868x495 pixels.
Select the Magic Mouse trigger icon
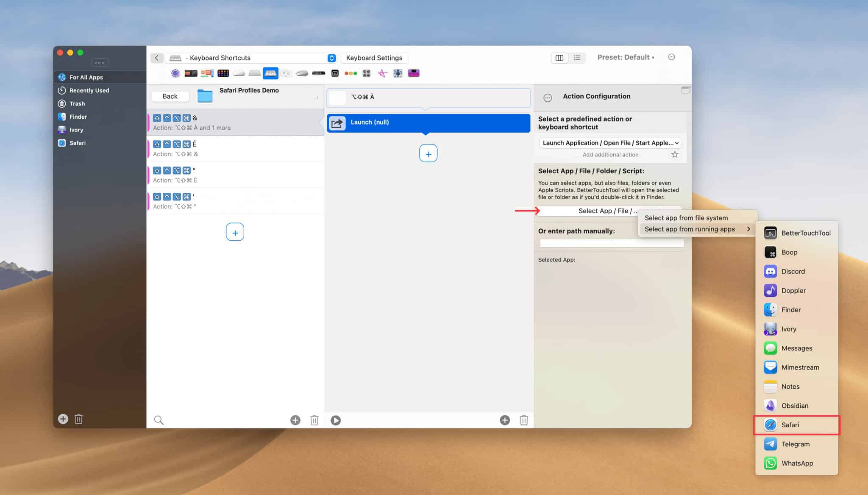click(x=239, y=73)
